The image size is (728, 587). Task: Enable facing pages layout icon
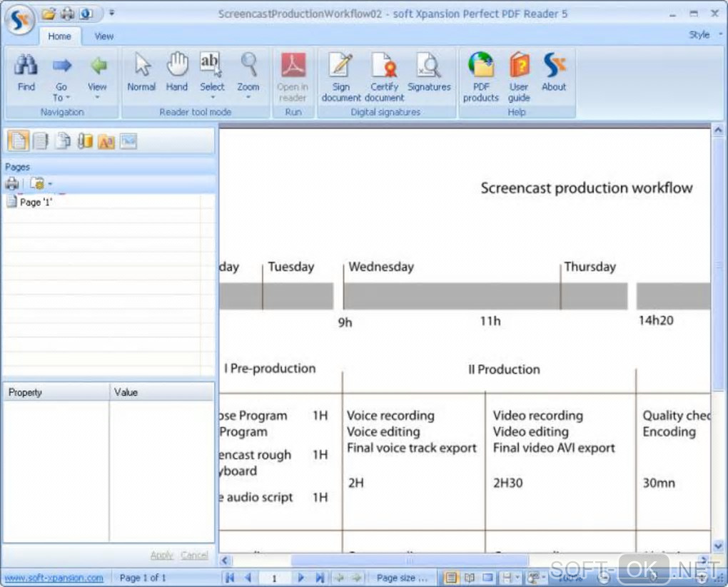(470, 578)
